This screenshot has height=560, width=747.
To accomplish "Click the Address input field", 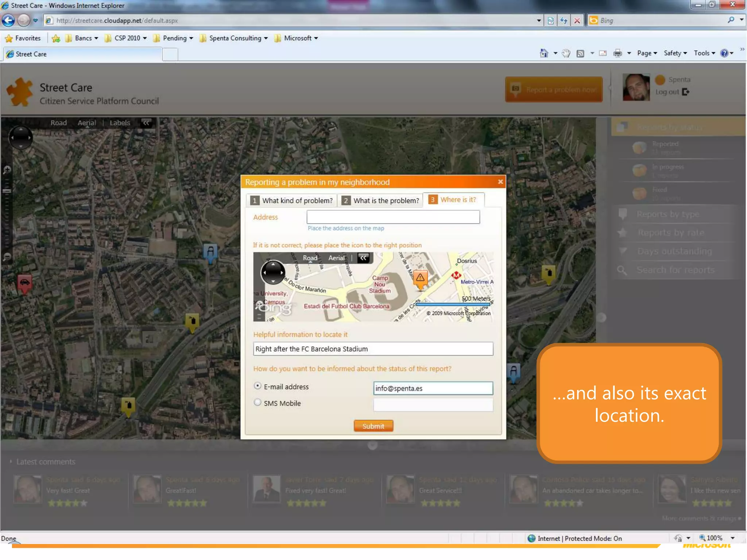I will [x=393, y=217].
